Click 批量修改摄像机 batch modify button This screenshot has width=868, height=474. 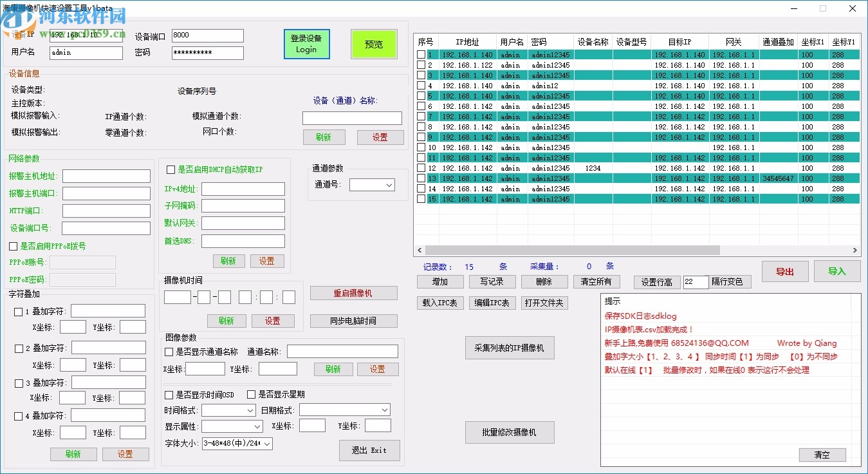tap(510, 432)
